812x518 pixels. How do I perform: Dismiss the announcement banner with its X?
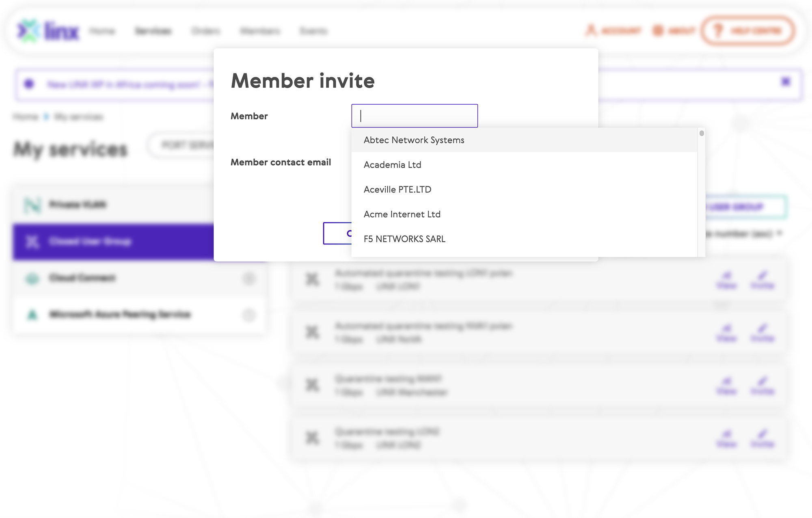[x=786, y=82]
